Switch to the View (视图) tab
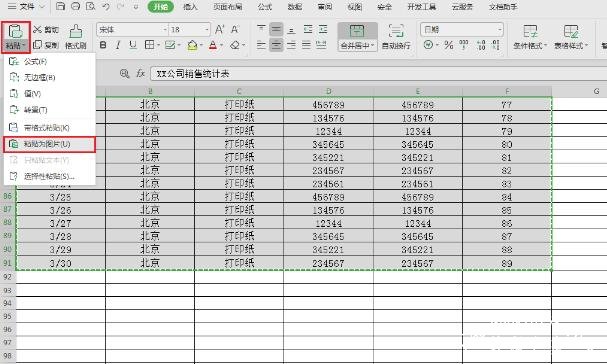This screenshot has width=607, height=364. click(x=355, y=7)
